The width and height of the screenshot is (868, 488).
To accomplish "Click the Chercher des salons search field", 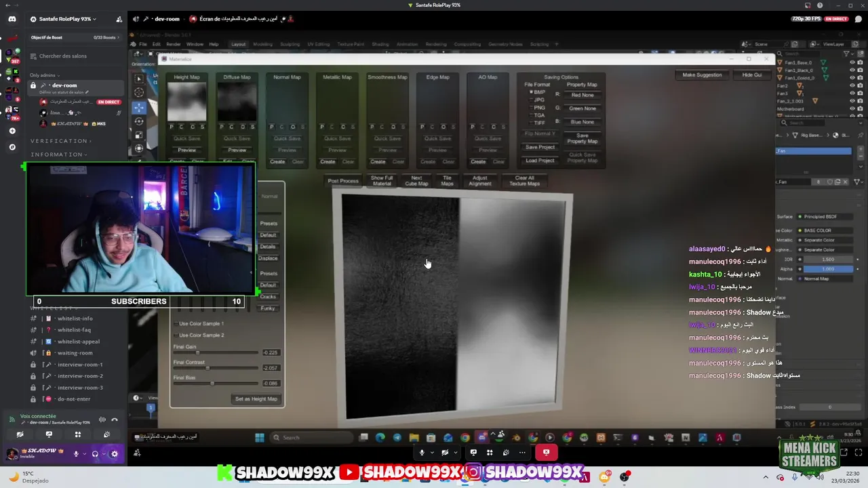I will coord(76,56).
